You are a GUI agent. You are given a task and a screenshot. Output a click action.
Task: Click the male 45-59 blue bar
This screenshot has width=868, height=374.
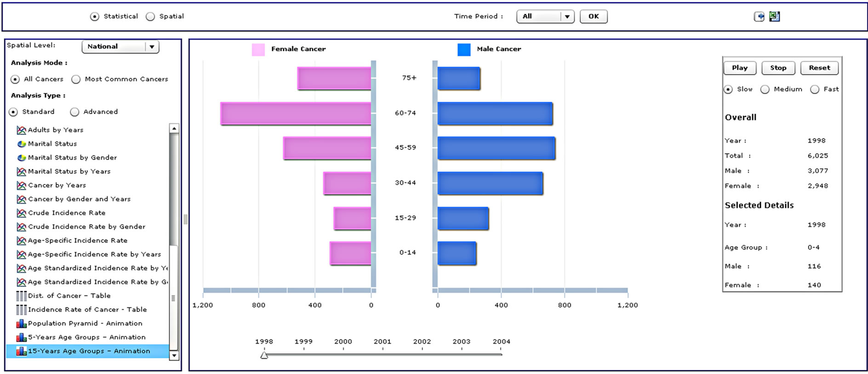point(497,148)
